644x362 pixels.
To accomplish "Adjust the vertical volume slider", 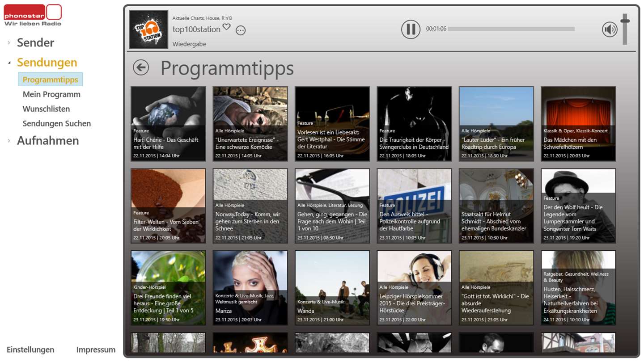I will click(x=625, y=29).
